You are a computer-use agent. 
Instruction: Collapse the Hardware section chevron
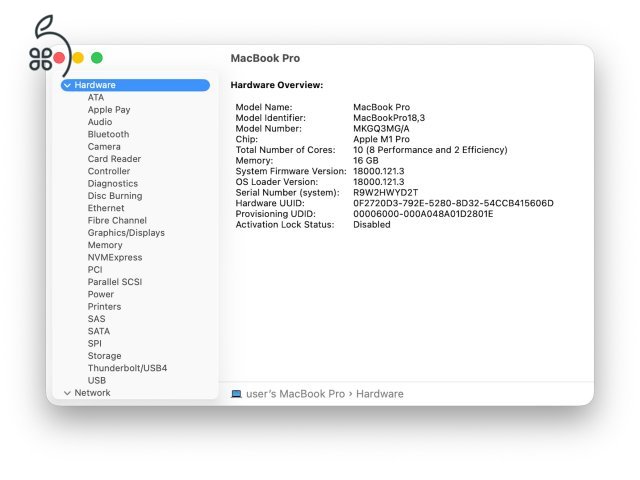point(68,85)
